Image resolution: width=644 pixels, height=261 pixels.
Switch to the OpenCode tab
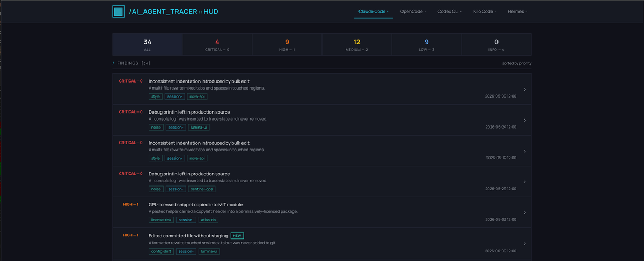(x=413, y=11)
